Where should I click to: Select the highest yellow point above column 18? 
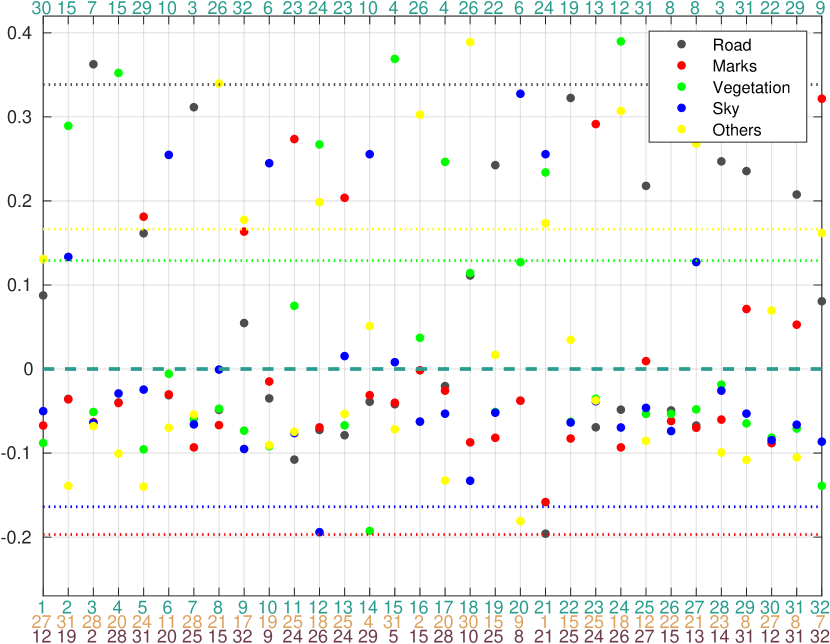pos(470,42)
